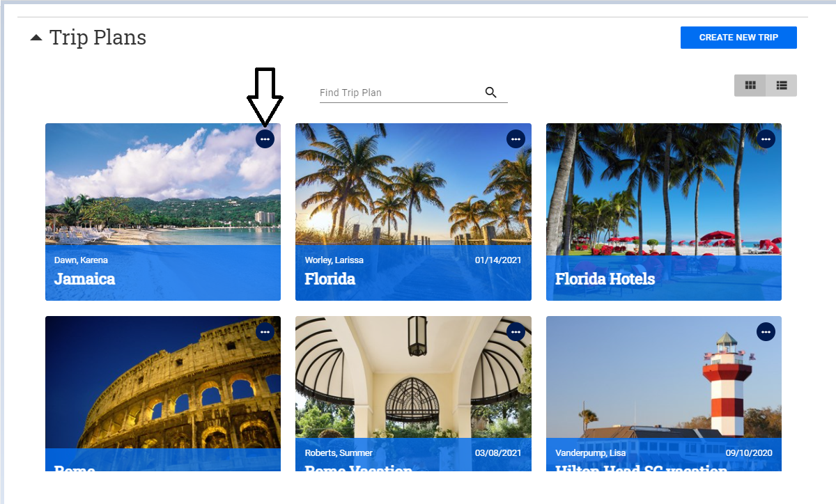Click the search magnifier icon
The image size is (836, 504).
pos(491,93)
